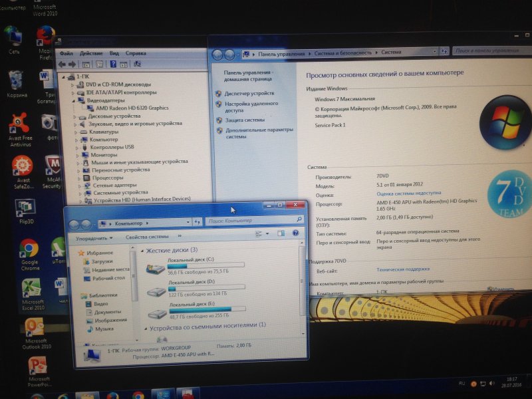This screenshot has width=532, height=399.
Task: Open the Recycle Bin (Корзина) icon
Action: tap(17, 81)
